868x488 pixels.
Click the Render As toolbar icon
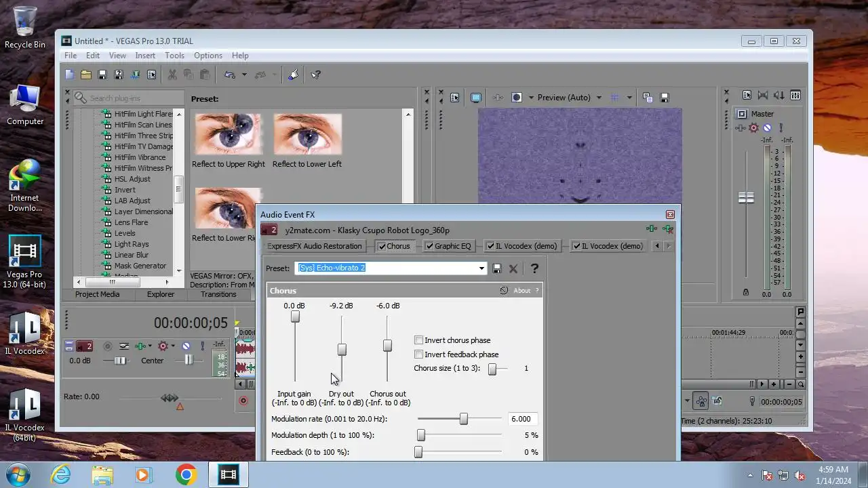(x=135, y=75)
